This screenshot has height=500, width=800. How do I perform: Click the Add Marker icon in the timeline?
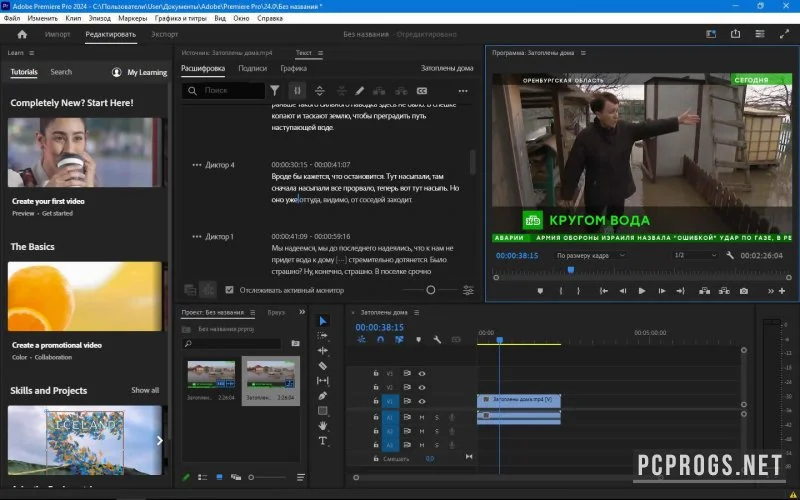pyautogui.click(x=418, y=339)
